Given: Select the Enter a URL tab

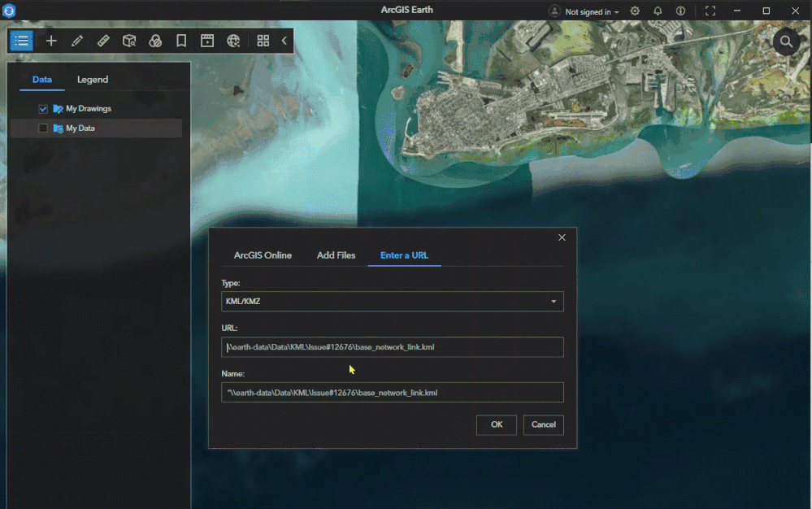Looking at the screenshot, I should (x=405, y=255).
